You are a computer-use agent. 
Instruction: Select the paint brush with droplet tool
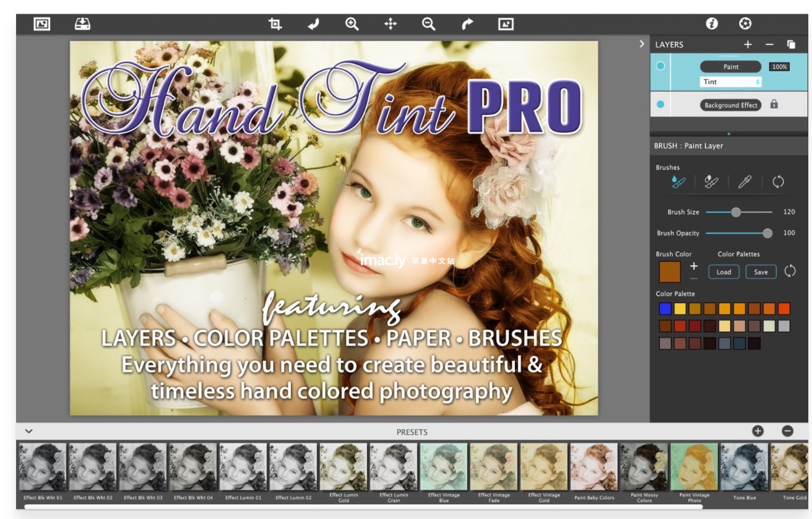point(678,181)
